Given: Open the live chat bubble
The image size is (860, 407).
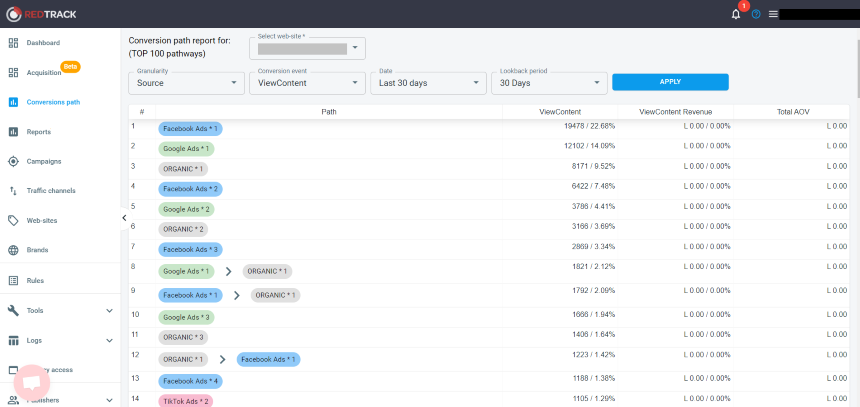Looking at the screenshot, I should click(x=32, y=382).
